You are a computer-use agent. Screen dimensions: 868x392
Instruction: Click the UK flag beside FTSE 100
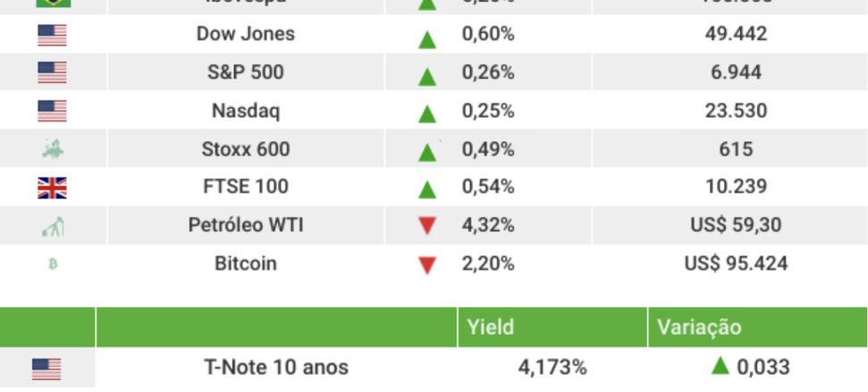click(x=53, y=188)
